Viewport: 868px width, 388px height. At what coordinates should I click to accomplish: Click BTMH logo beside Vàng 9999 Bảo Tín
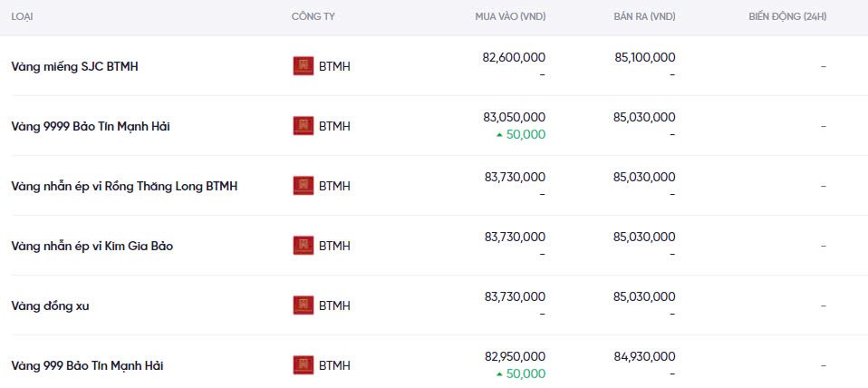(304, 126)
